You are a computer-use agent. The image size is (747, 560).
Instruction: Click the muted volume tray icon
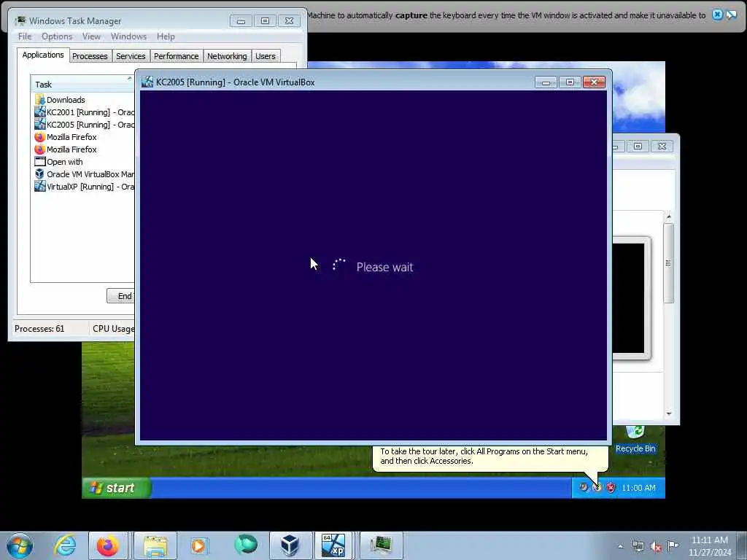coord(656,546)
